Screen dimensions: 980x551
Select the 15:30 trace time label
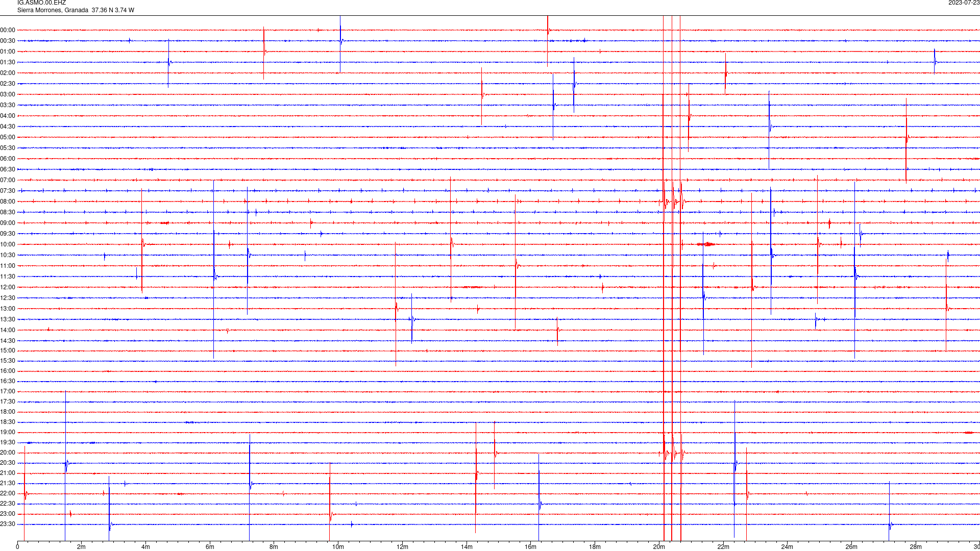click(x=8, y=361)
